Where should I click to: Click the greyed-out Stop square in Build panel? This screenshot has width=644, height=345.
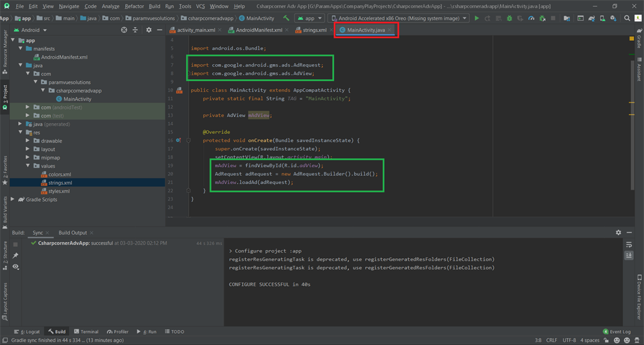coord(16,244)
